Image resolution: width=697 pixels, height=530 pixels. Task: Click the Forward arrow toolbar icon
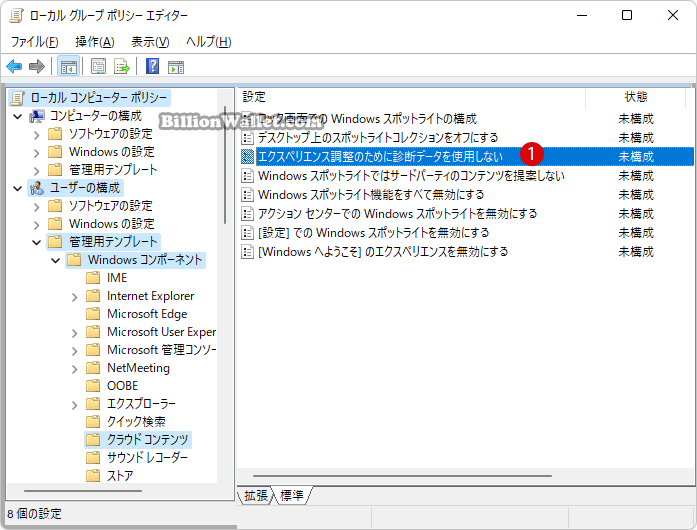(37, 67)
